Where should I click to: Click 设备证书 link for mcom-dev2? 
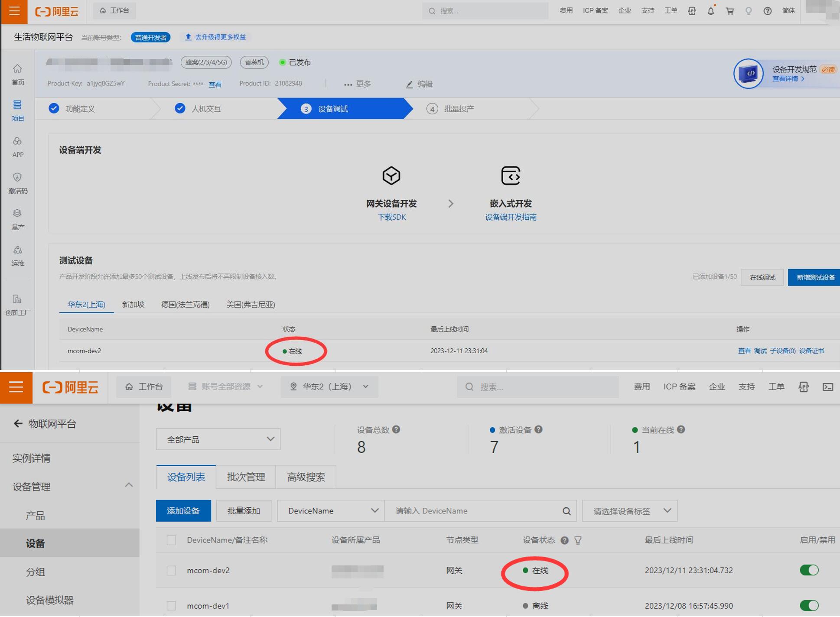click(x=811, y=351)
